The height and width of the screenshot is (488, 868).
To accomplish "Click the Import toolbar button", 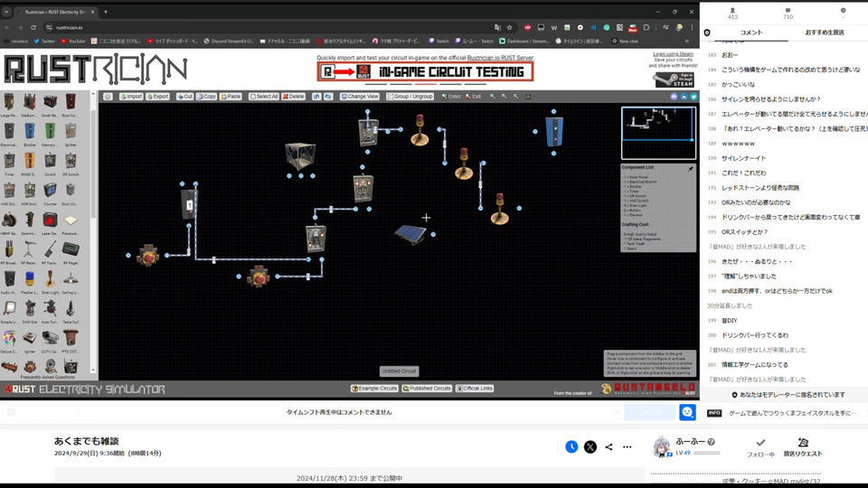I will (131, 97).
